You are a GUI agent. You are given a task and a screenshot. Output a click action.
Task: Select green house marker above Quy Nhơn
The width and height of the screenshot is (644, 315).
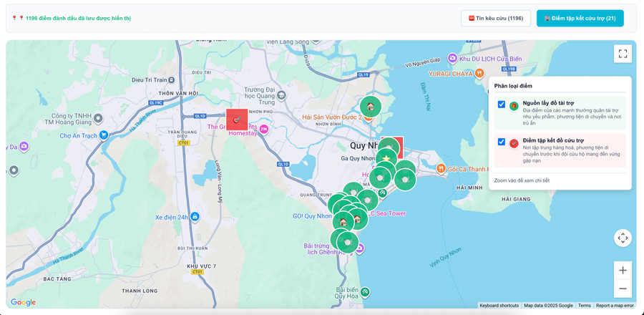click(x=371, y=107)
